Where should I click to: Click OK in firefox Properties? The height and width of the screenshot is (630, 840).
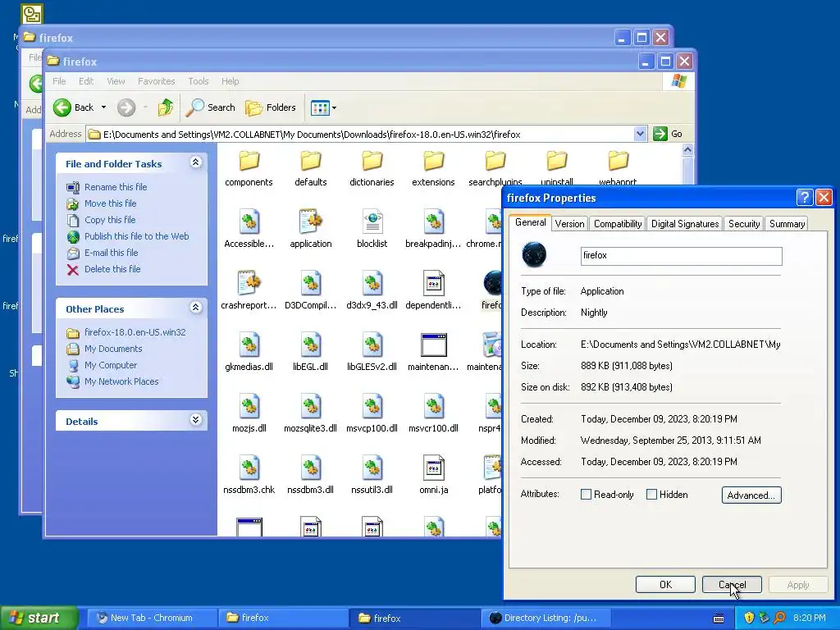click(x=665, y=584)
